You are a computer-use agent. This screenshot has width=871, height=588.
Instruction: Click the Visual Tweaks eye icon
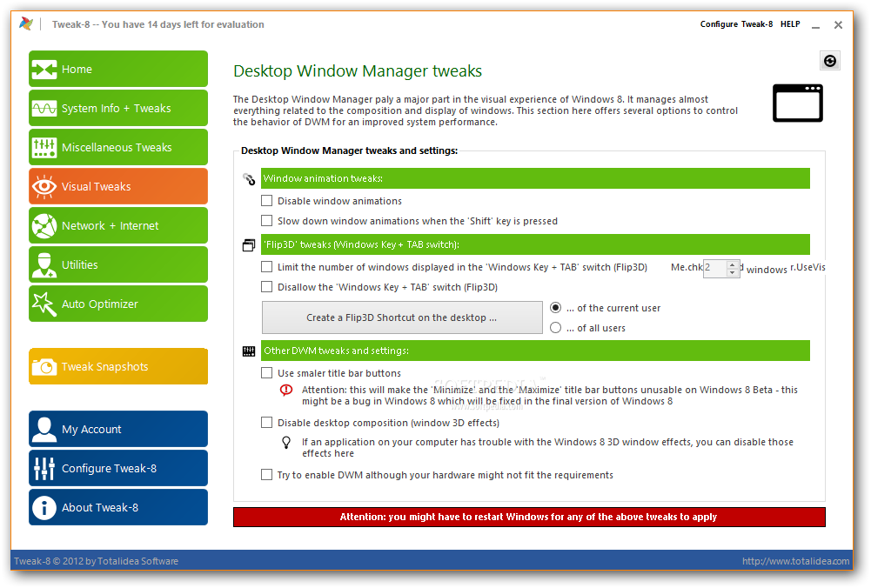pyautogui.click(x=44, y=186)
